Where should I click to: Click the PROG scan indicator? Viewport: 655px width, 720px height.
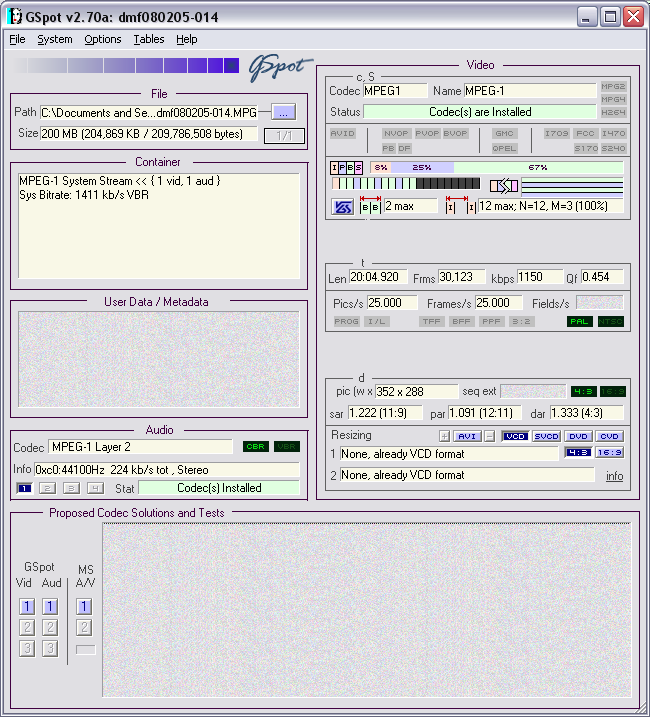click(346, 322)
